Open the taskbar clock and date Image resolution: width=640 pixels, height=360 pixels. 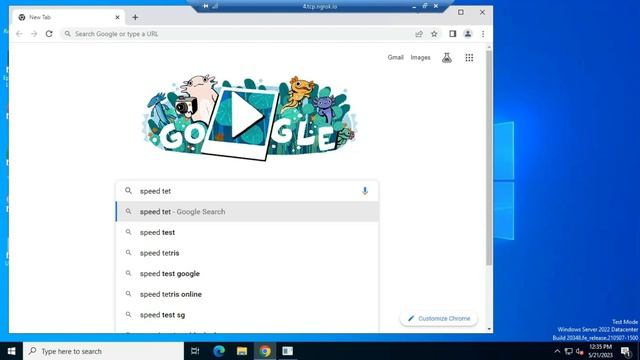[600, 351]
